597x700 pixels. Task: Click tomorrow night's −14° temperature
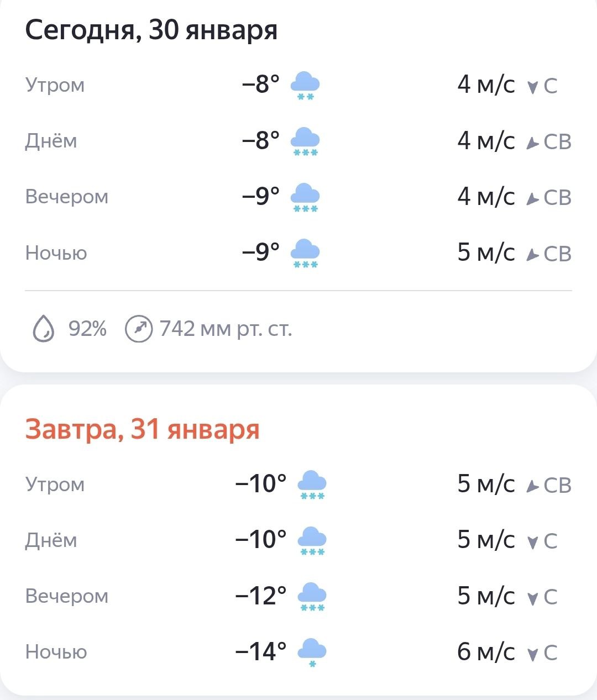[260, 652]
